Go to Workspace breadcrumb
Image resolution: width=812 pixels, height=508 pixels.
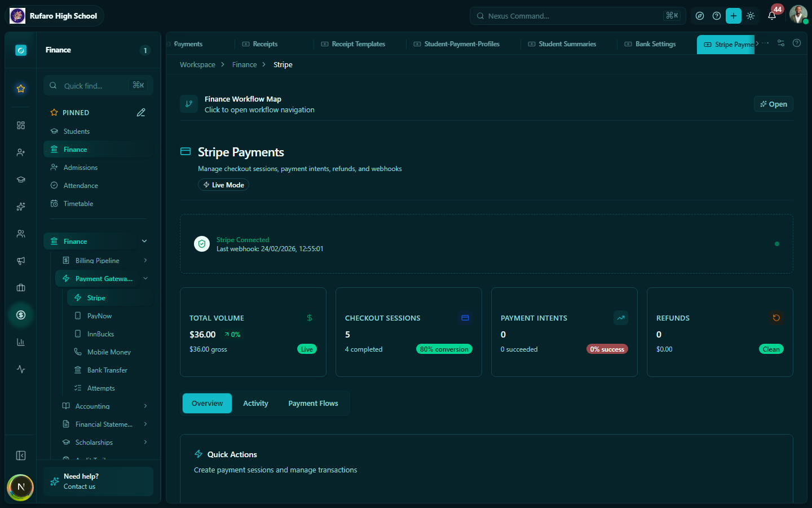[197, 65]
